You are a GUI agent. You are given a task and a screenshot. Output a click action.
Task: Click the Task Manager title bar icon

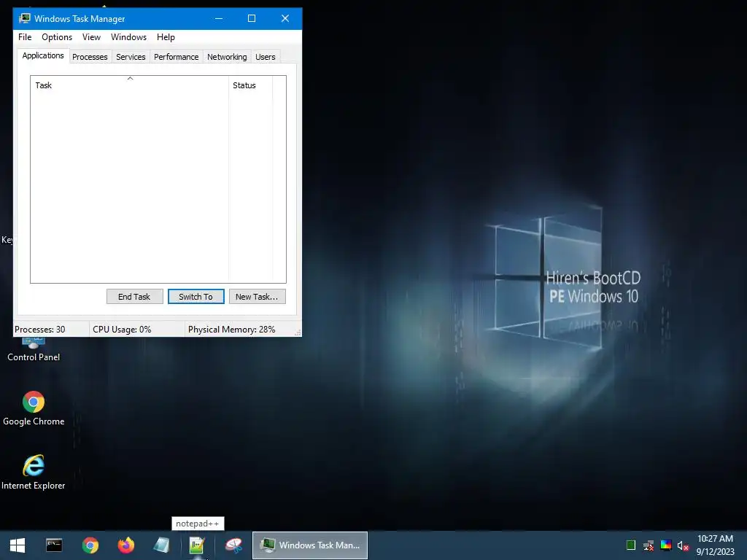(x=24, y=18)
